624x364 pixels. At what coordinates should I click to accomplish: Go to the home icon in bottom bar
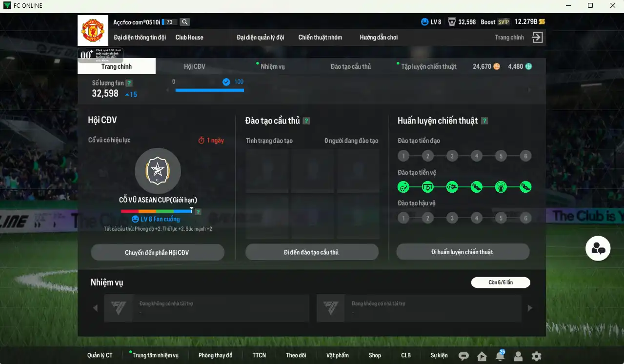click(x=482, y=356)
